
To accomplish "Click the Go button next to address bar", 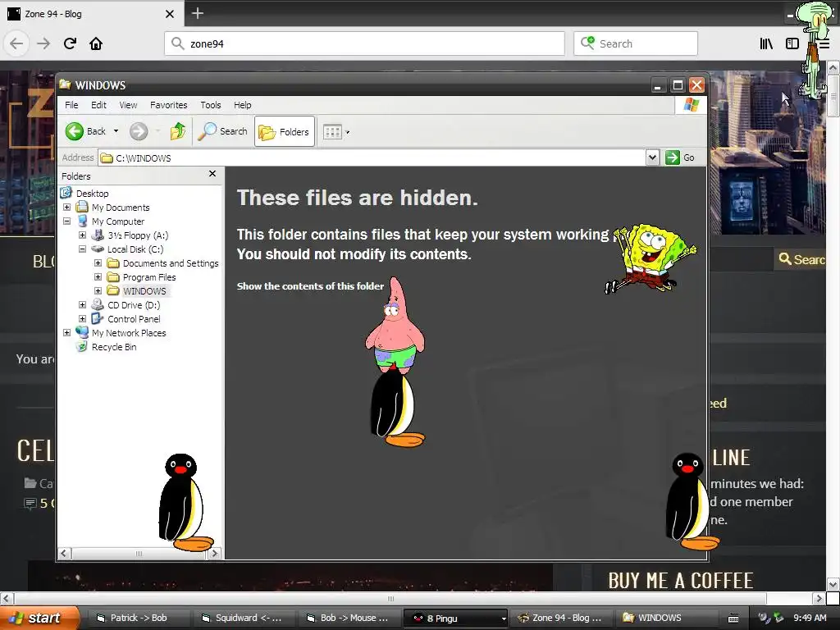I will 680,157.
